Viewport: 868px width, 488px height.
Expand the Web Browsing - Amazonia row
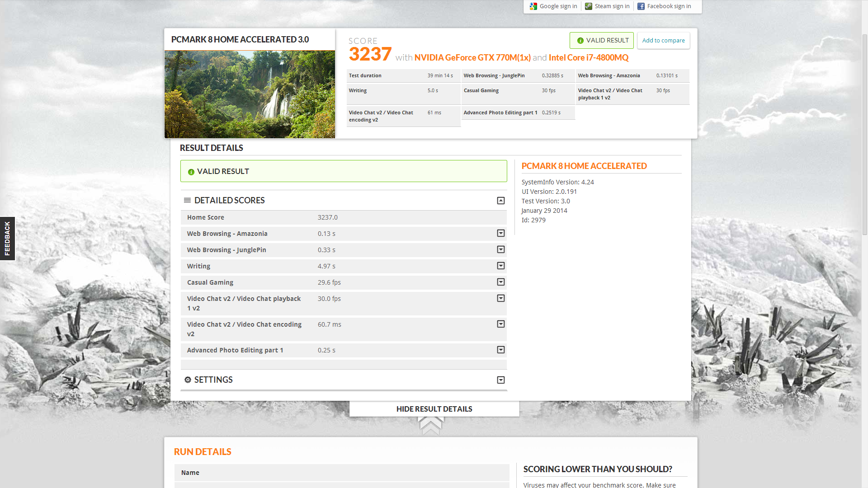click(x=501, y=233)
